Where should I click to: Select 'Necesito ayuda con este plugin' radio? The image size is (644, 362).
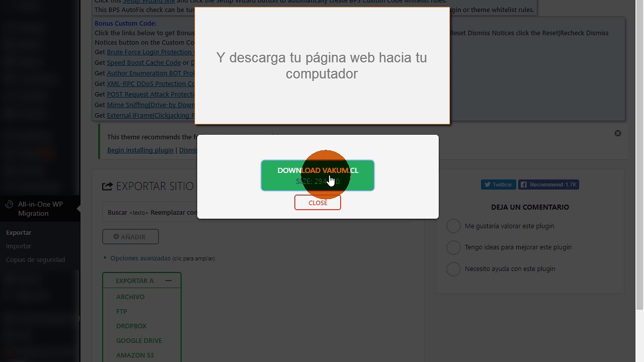click(453, 269)
